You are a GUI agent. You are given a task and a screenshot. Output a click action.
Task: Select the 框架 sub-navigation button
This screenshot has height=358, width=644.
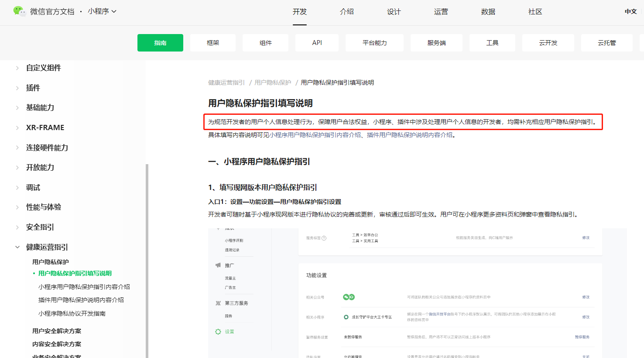click(x=213, y=43)
